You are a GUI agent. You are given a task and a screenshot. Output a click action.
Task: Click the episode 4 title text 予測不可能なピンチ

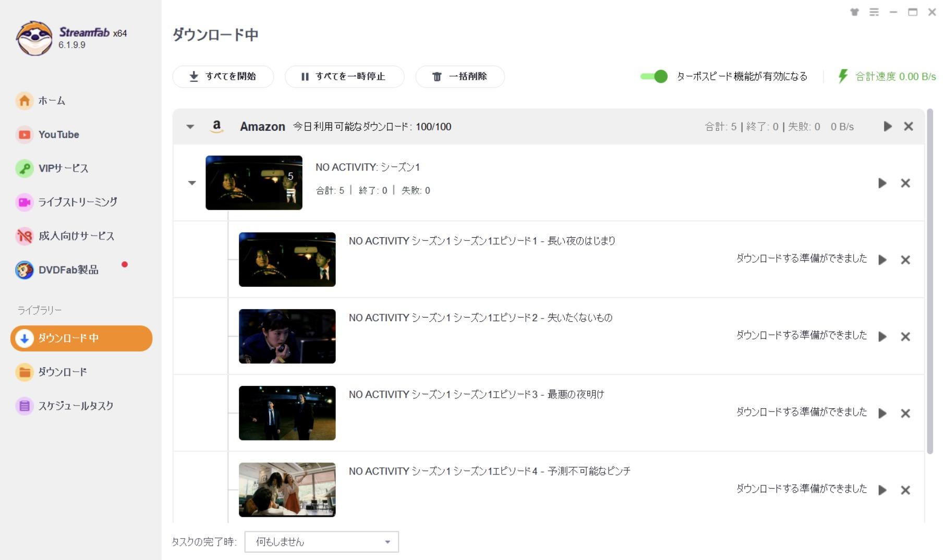[589, 471]
